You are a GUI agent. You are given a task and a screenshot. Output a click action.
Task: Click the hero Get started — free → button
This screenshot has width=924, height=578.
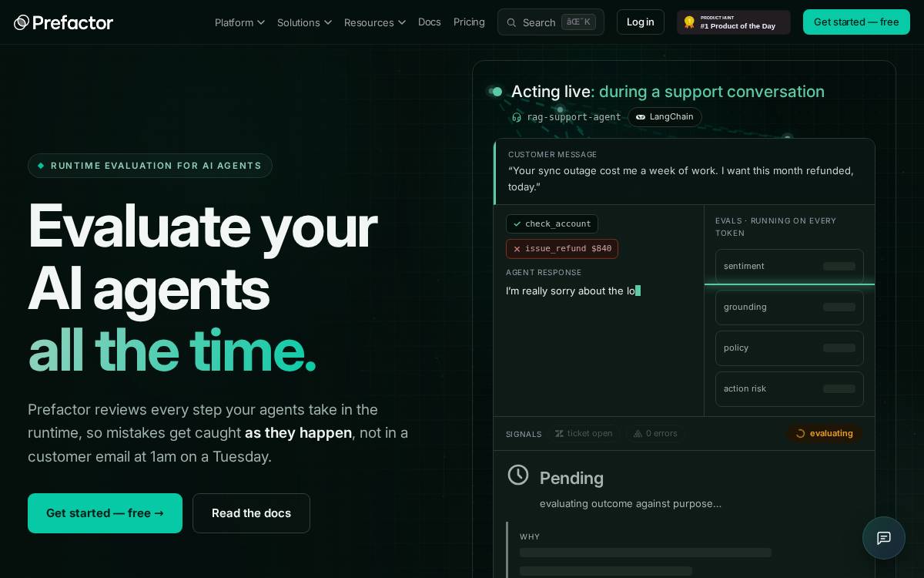pos(105,513)
